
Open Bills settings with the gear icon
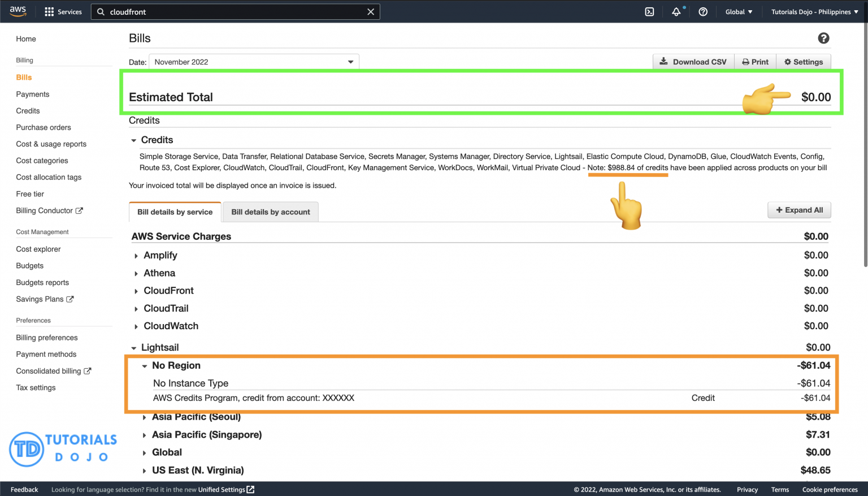803,62
